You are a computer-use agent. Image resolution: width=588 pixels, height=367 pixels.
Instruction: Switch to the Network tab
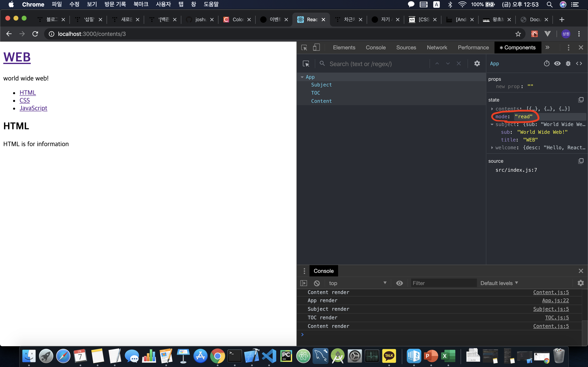click(437, 48)
